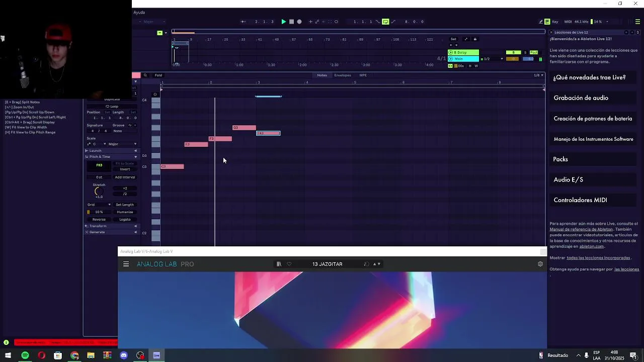Screen dimensions: 644x362
Task: Toggle the arrangement Loop switch in transport
Action: (x=385, y=22)
